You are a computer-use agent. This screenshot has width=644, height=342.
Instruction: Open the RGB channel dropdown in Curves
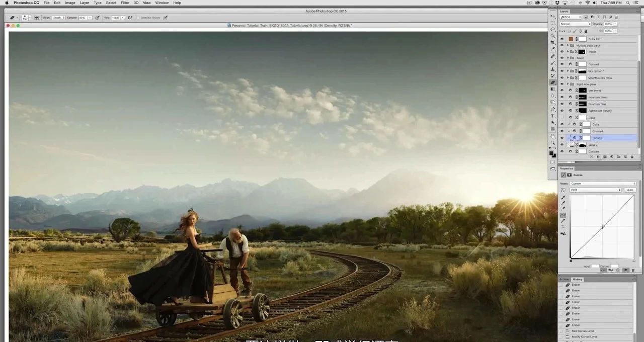pos(595,190)
